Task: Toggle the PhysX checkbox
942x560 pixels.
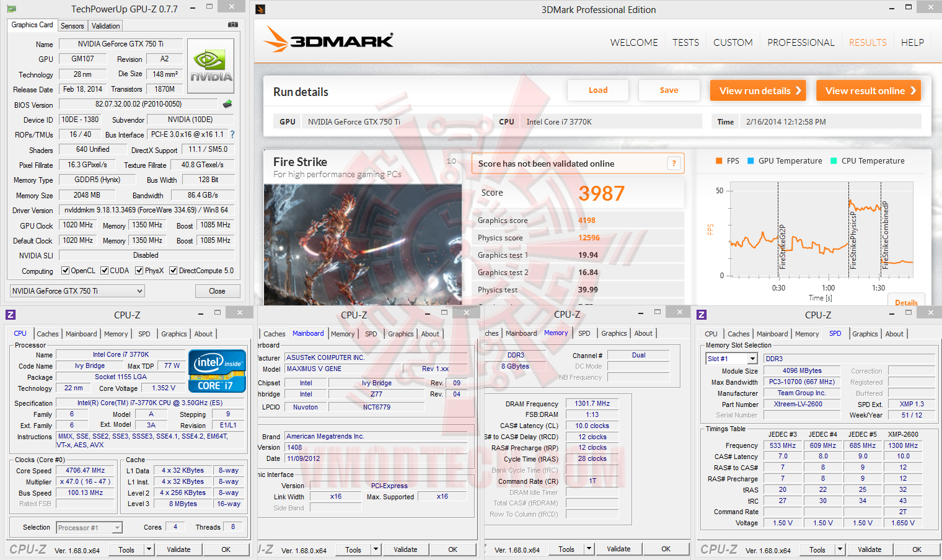Action: pyautogui.click(x=139, y=271)
